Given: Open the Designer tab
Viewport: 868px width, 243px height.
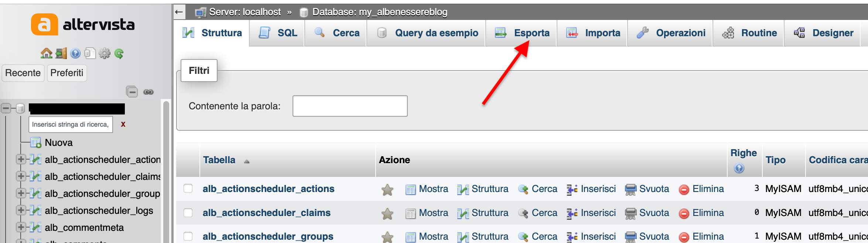Looking at the screenshot, I should (x=823, y=33).
